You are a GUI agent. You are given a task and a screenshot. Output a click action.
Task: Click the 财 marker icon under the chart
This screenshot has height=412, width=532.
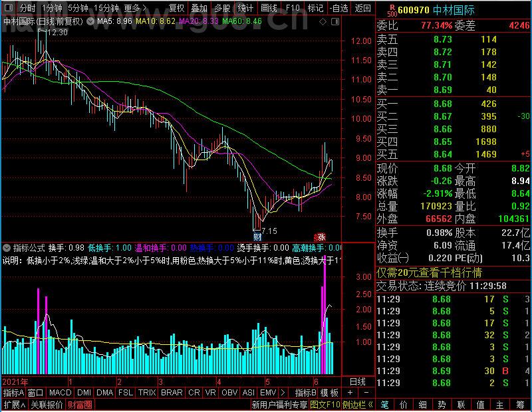pos(257,237)
